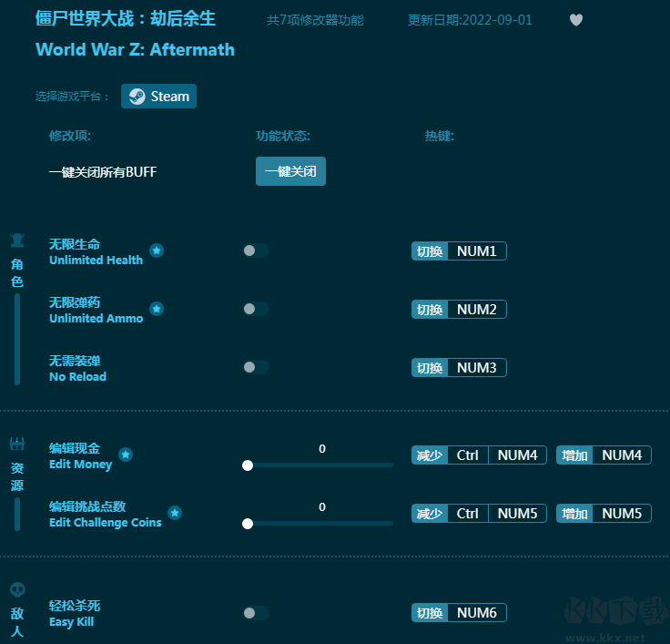Image resolution: width=670 pixels, height=644 pixels.
Task: Click the Edit Challenge Coins slider handle
Action: (x=248, y=524)
